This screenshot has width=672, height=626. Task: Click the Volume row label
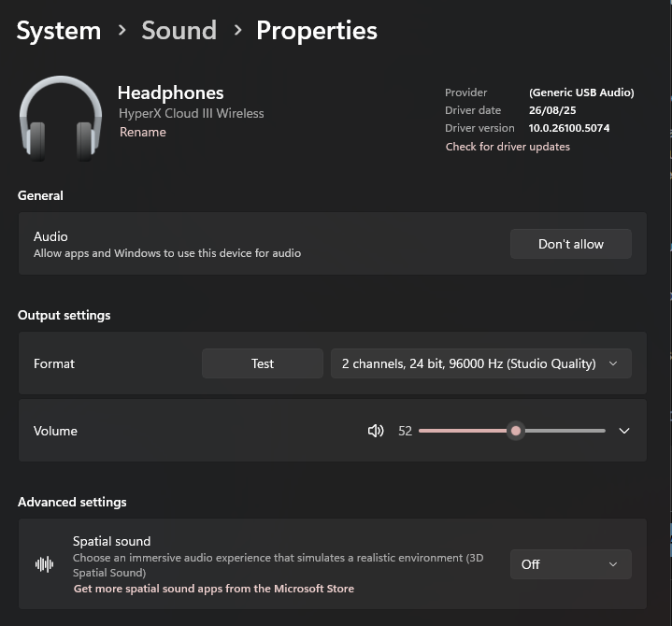pos(55,431)
